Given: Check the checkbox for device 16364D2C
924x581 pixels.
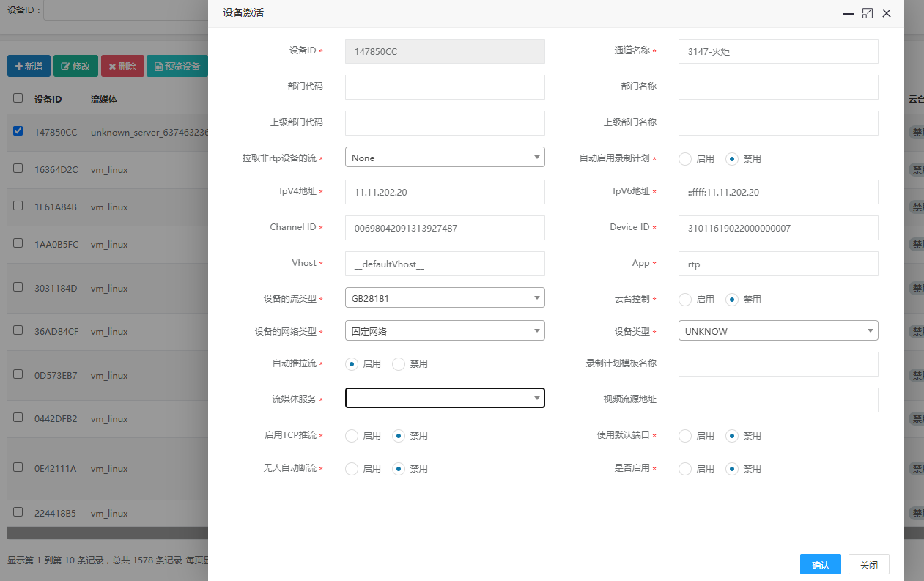Looking at the screenshot, I should [x=18, y=167].
